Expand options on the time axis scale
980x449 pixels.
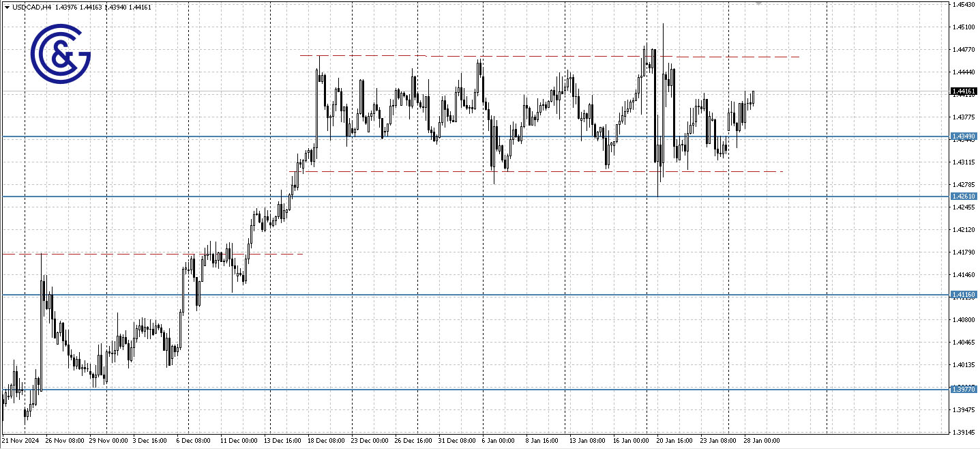point(477,441)
